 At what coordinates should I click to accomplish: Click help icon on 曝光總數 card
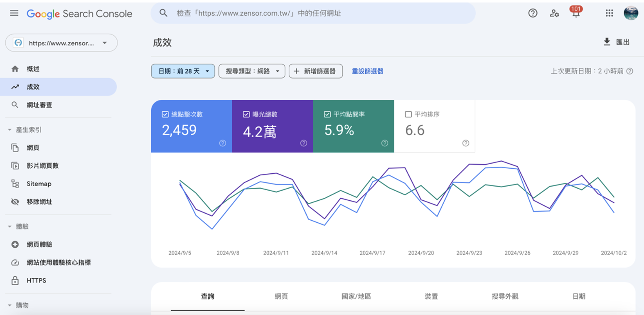point(304,143)
